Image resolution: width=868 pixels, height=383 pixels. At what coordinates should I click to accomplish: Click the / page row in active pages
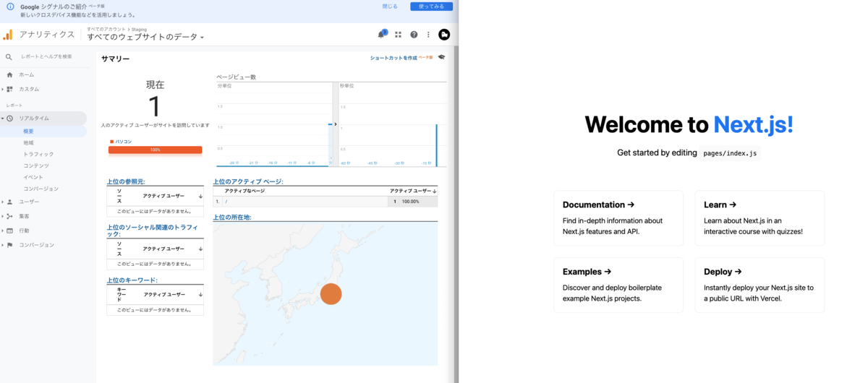point(325,202)
